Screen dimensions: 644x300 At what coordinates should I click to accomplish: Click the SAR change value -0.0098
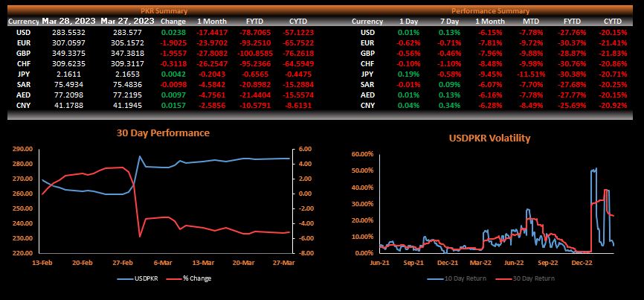(x=173, y=85)
